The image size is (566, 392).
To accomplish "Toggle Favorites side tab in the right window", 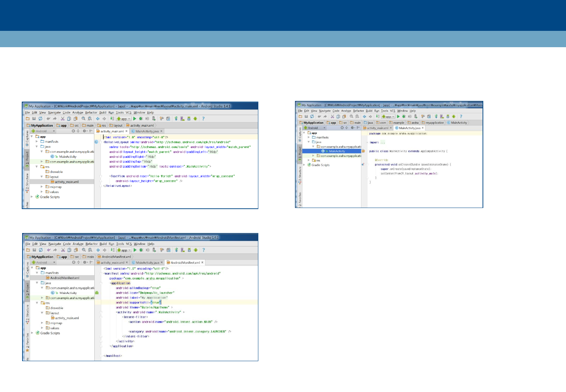I will (300, 199).
